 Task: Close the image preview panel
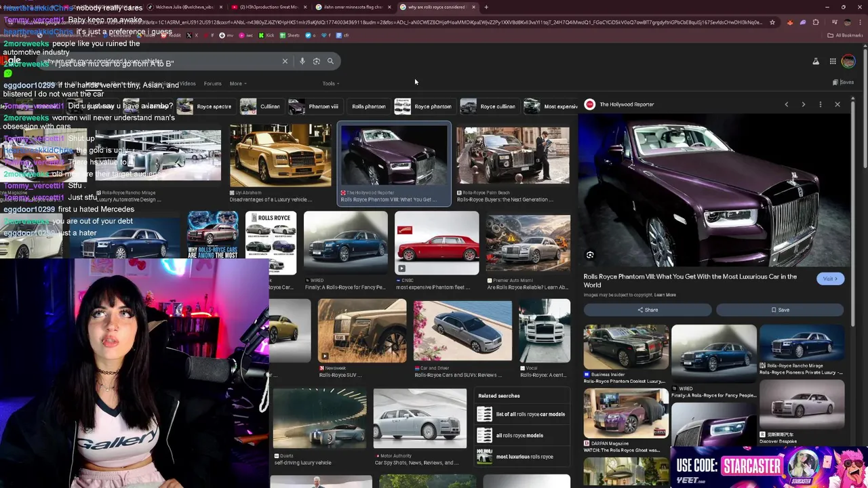[837, 104]
